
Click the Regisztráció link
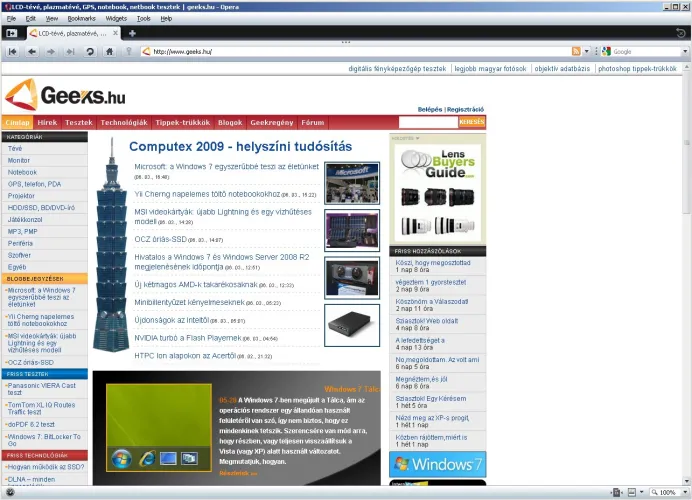[465, 109]
